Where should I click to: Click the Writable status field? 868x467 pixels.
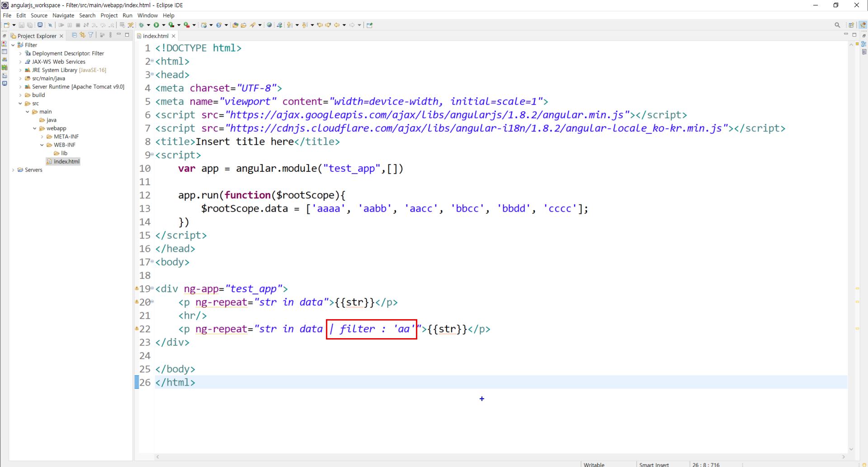594,464
